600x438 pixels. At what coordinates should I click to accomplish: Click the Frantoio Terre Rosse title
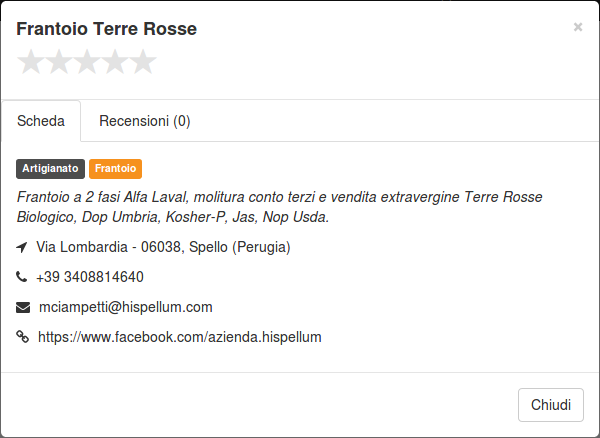[106, 29]
